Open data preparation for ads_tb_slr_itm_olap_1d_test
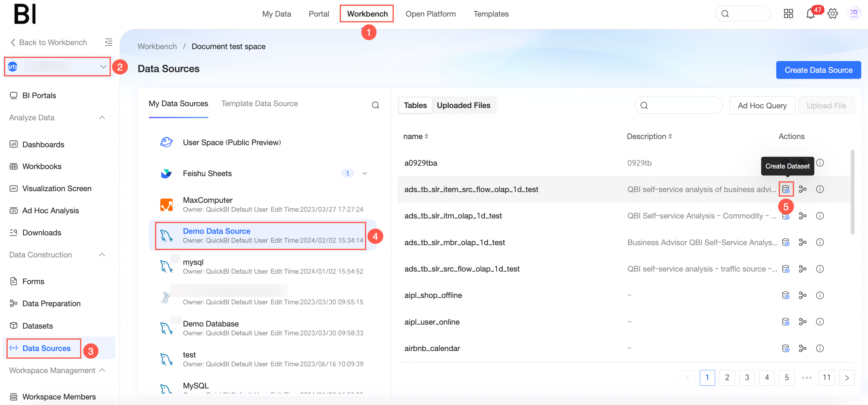 [x=803, y=216]
